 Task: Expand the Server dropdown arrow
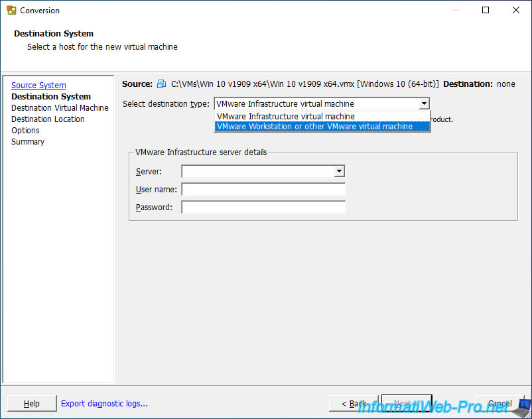coord(339,171)
